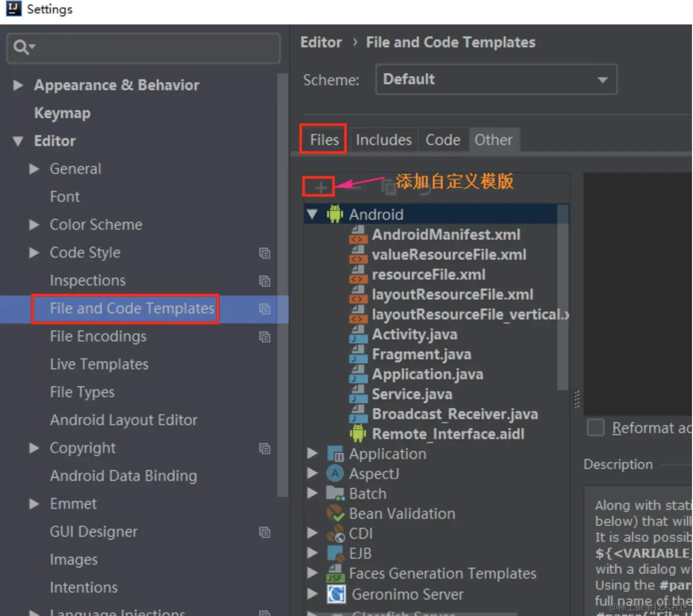Expand the AspectJ group arrow
Screen dimensions: 693x616
click(313, 473)
